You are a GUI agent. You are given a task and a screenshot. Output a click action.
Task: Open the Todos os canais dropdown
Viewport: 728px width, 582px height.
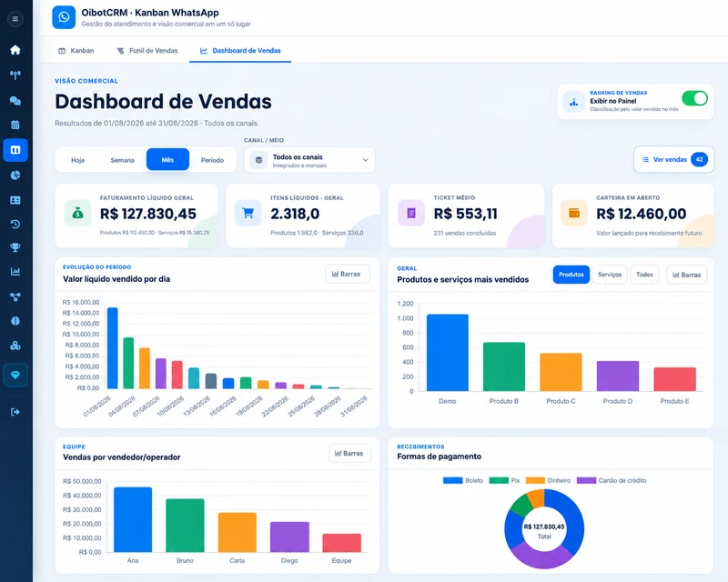309,160
